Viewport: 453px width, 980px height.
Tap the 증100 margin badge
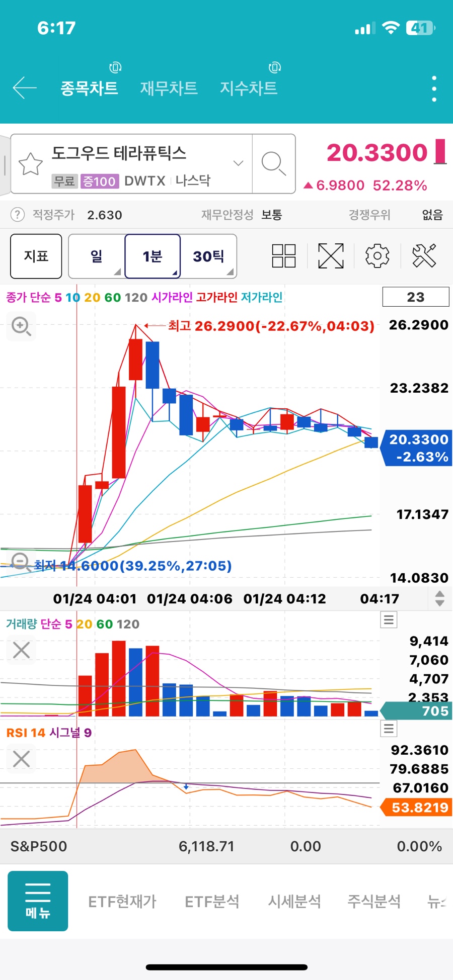coord(100,181)
